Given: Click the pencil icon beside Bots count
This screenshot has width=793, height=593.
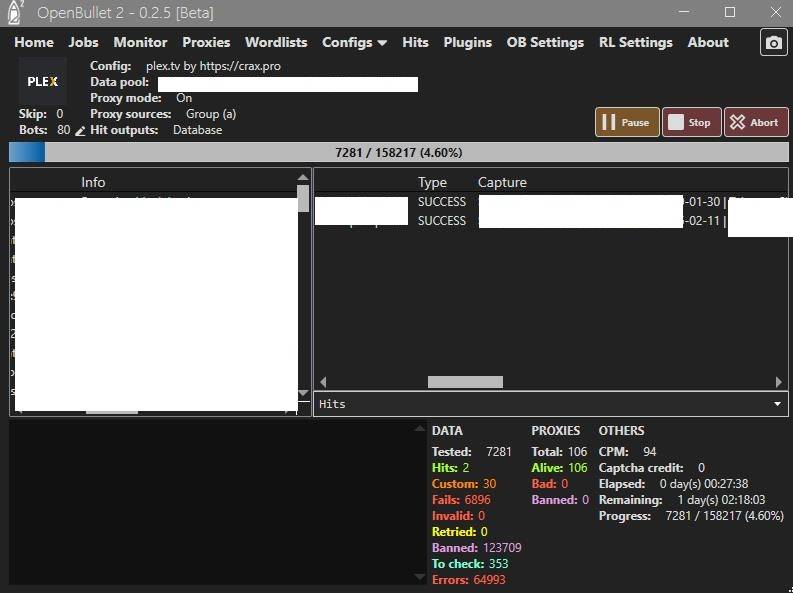Looking at the screenshot, I should pyautogui.click(x=80, y=131).
